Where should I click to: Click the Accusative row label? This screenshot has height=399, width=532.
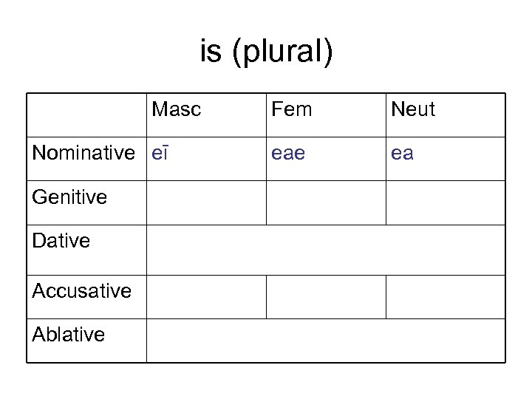81,290
